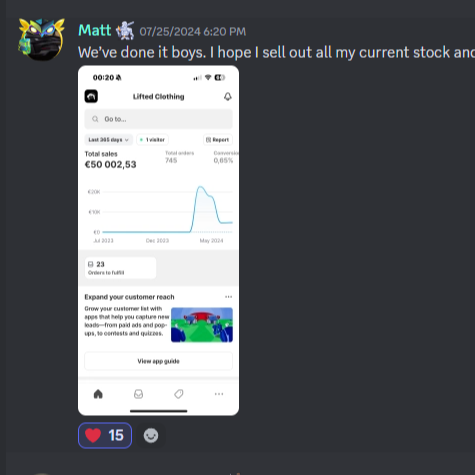Click the Lifted Clothing store logo icon
The height and width of the screenshot is (475, 475).
click(x=91, y=96)
